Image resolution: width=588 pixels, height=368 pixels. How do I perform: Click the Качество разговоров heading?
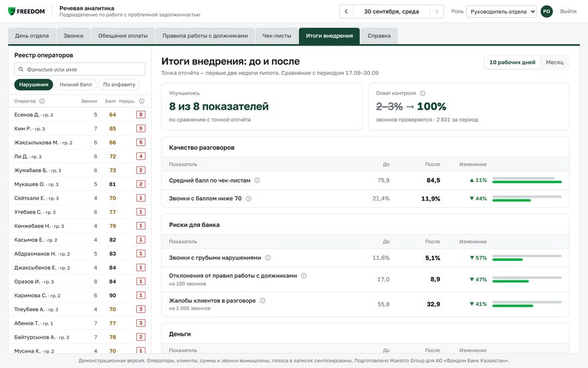[202, 148]
